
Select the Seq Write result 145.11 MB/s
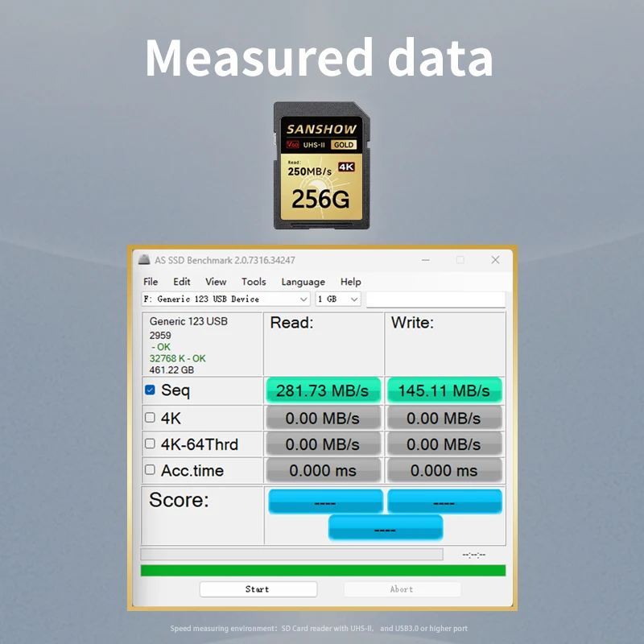pyautogui.click(x=445, y=390)
